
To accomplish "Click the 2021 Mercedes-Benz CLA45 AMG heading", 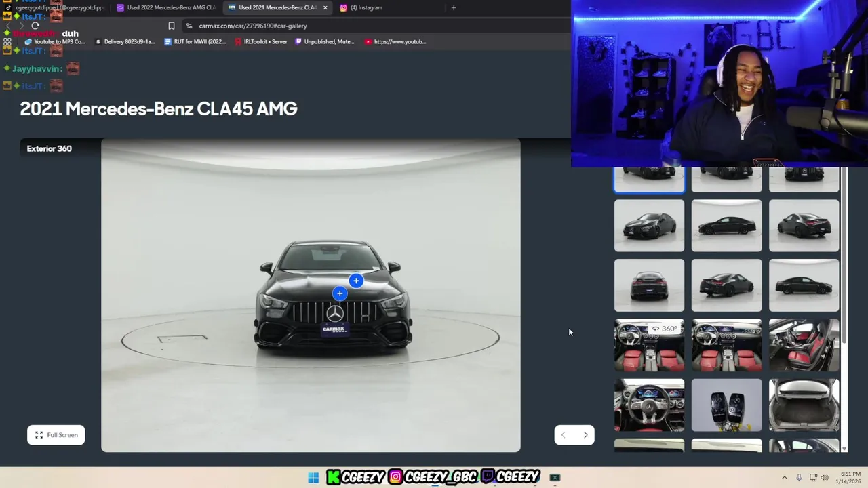I will coord(159,108).
